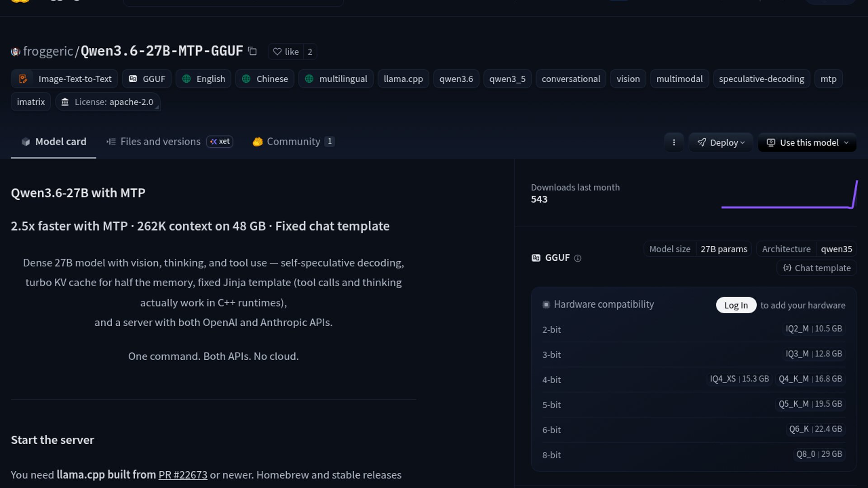Expand the Deploy dropdown
The image size is (868, 488).
(721, 142)
